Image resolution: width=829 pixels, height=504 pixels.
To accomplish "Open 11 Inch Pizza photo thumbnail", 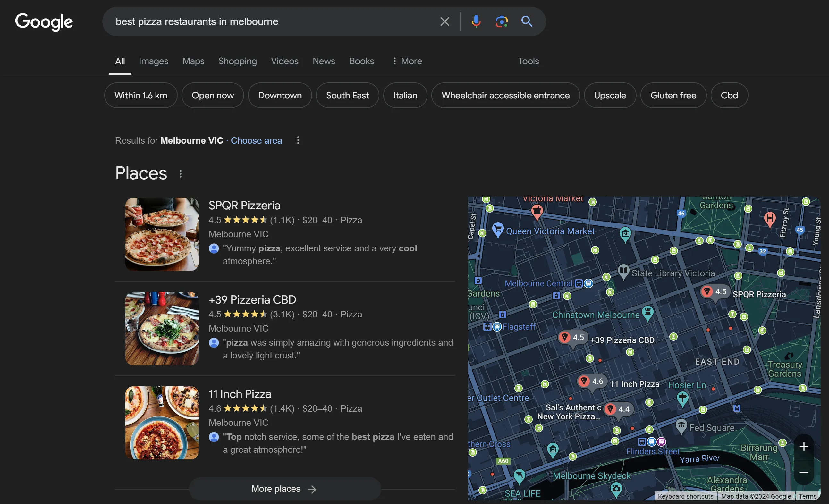I will click(162, 423).
